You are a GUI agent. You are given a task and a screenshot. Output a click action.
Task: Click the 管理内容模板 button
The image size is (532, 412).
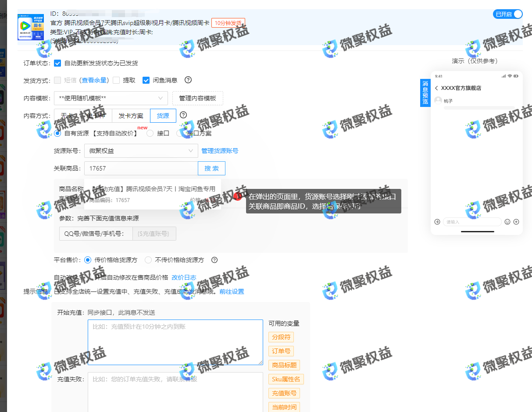[x=198, y=98]
